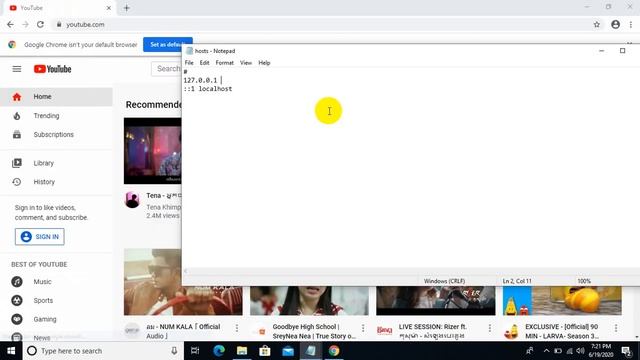Click the '127.0.0.1' line in Notepad
Viewport: 640px width, 360px height.
pyautogui.click(x=200, y=80)
